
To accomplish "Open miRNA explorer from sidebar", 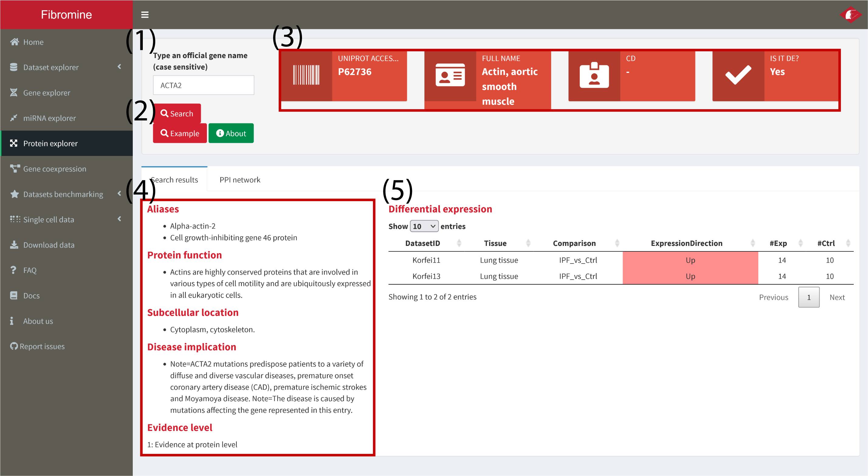I will click(x=66, y=118).
